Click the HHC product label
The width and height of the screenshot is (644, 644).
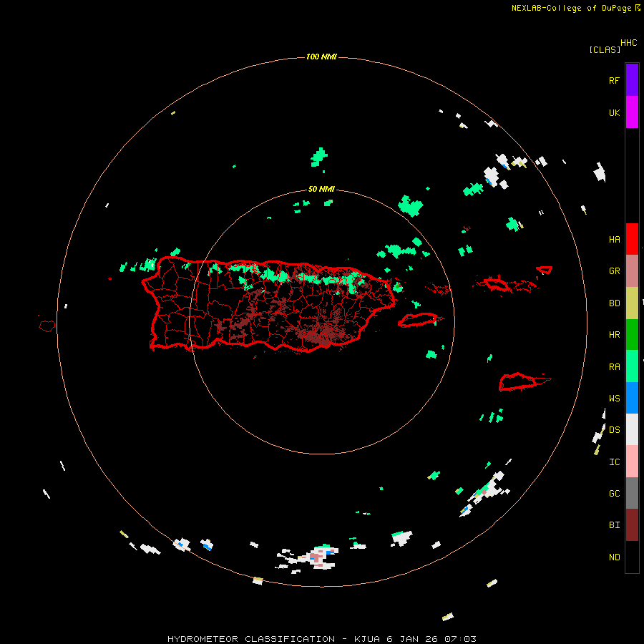pos(628,42)
